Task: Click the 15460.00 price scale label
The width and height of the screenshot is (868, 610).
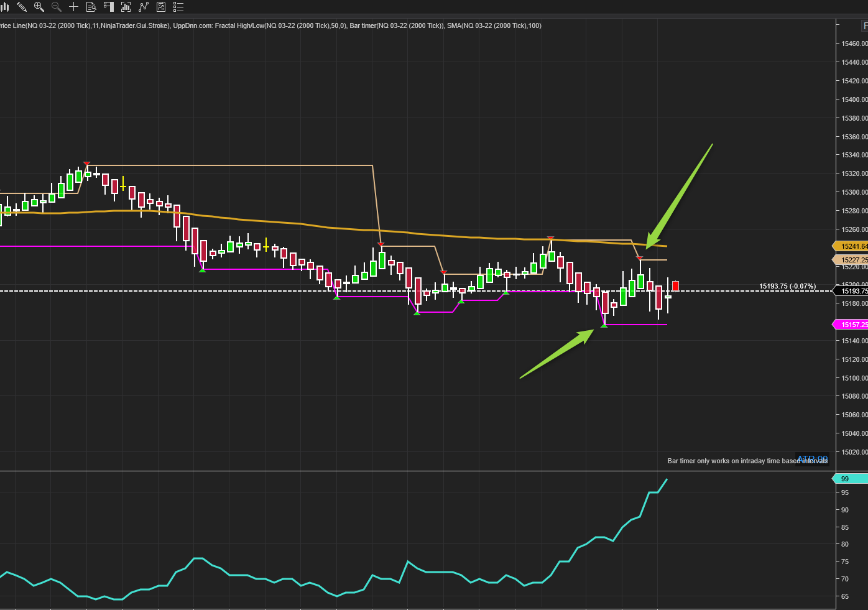Action: 854,44
